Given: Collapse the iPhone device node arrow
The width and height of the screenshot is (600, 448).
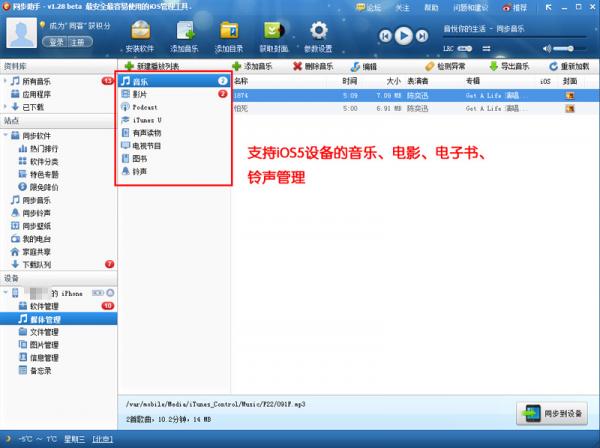Looking at the screenshot, I should point(5,293).
